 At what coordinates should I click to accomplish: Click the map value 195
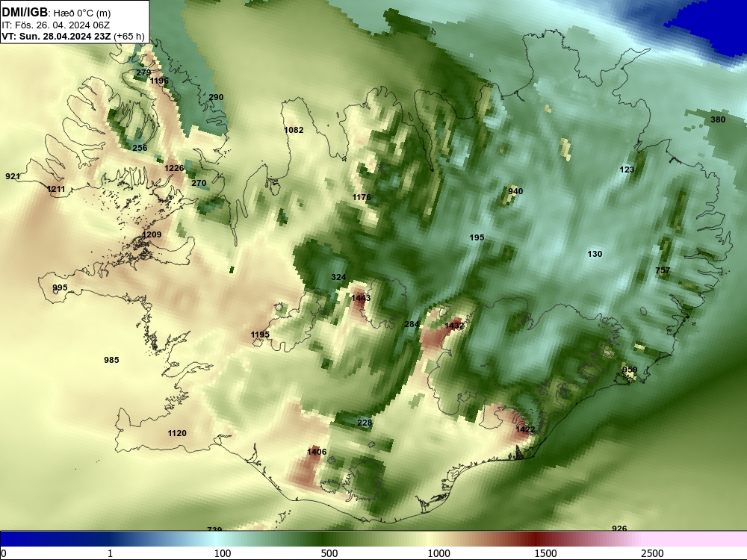(x=477, y=237)
